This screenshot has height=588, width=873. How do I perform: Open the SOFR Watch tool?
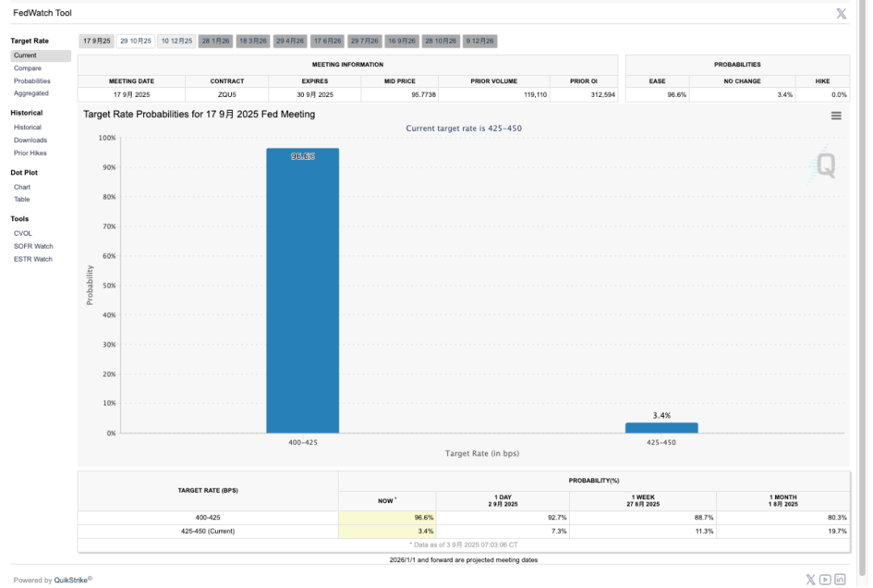[34, 246]
